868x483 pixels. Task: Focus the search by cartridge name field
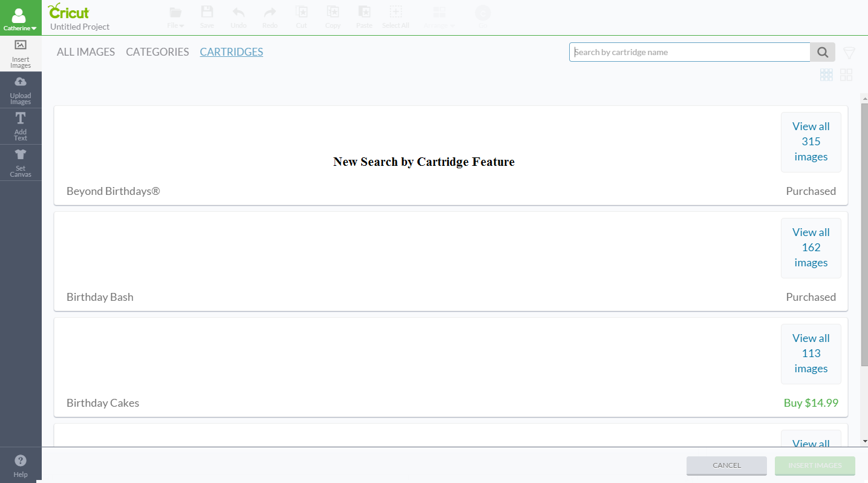[x=690, y=52]
